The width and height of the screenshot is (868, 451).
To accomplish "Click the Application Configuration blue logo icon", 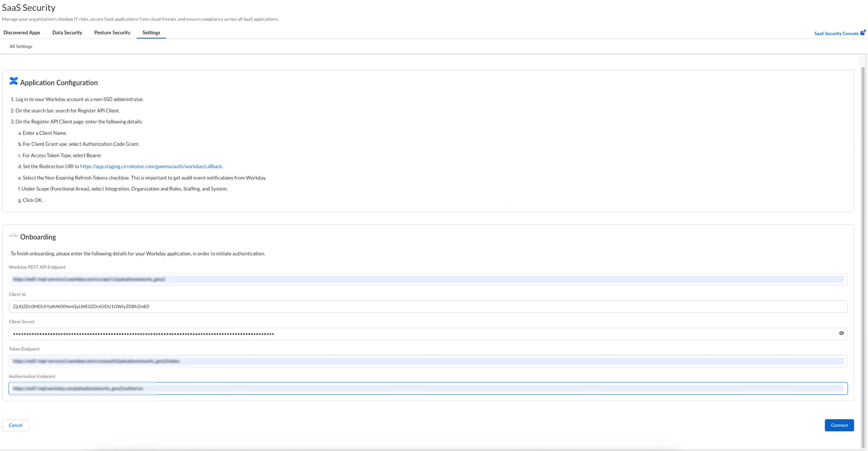I will tap(13, 81).
